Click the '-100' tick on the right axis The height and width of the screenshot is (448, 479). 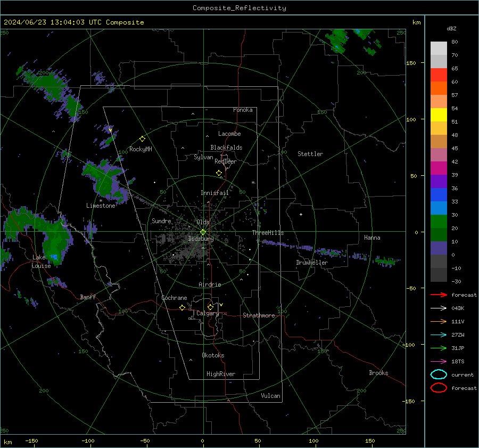[x=408, y=345]
